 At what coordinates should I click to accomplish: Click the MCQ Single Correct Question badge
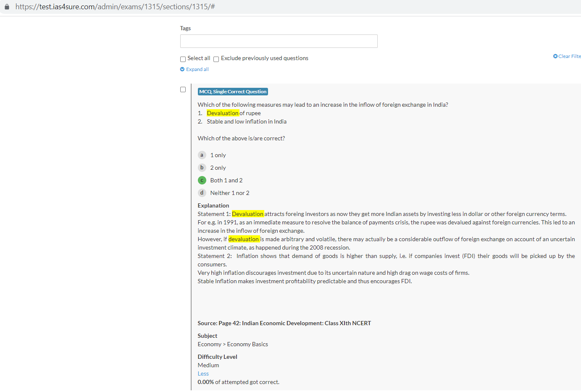(x=233, y=92)
